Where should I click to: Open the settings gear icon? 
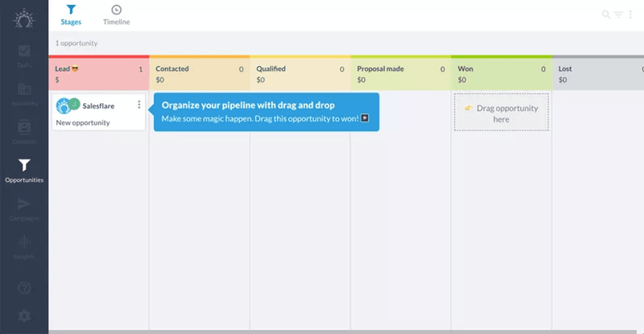(24, 315)
